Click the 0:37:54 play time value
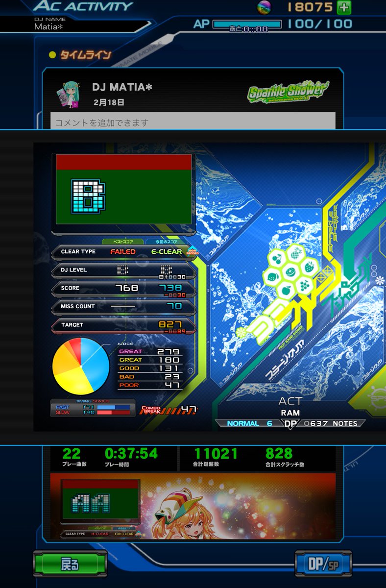 point(131,454)
